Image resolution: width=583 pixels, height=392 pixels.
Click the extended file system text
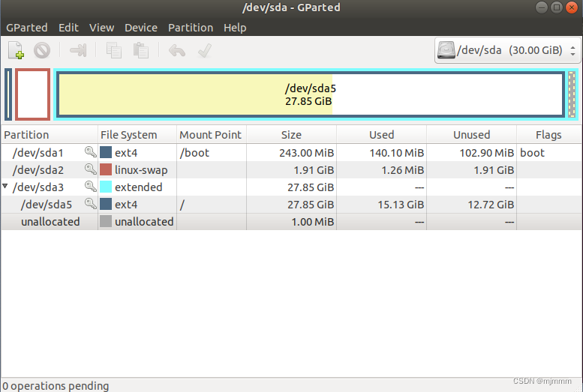(138, 187)
